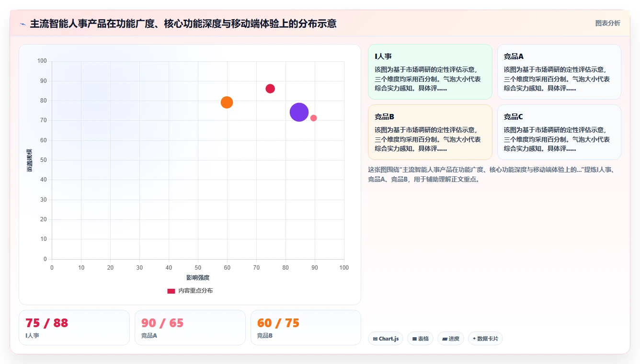The height and width of the screenshot is (364, 640).
Task: Click the 60 / 75 stat card
Action: (306, 328)
